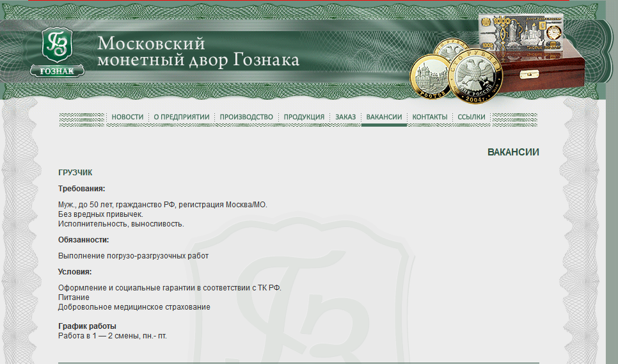The height and width of the screenshot is (364, 618).
Task: Open the ВАКАНСИИ navigation tab
Action: [384, 117]
